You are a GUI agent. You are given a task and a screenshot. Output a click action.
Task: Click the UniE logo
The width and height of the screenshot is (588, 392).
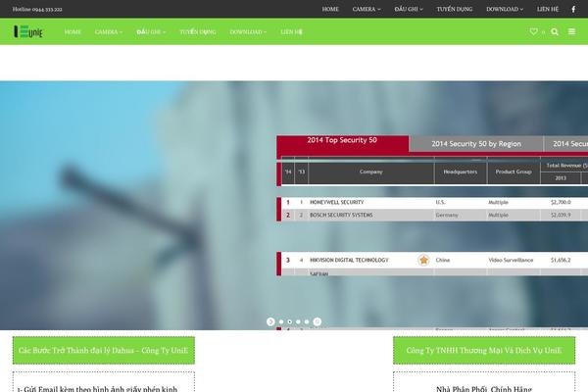(x=28, y=32)
